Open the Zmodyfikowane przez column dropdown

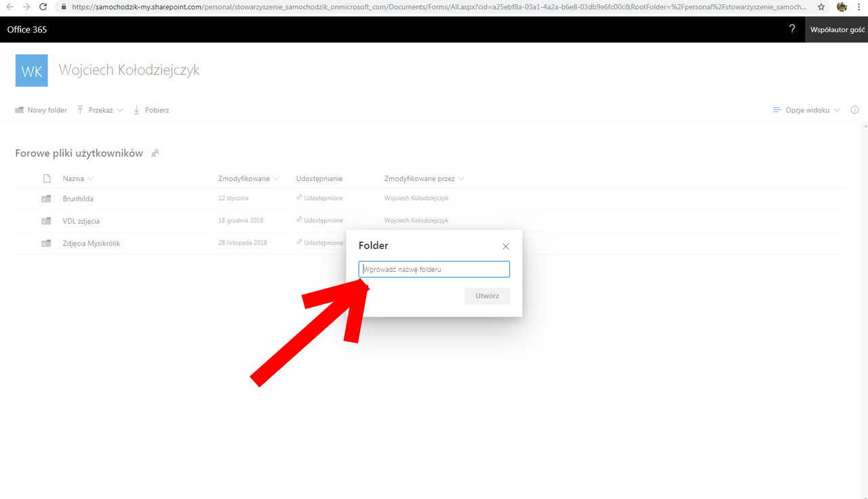pyautogui.click(x=462, y=178)
